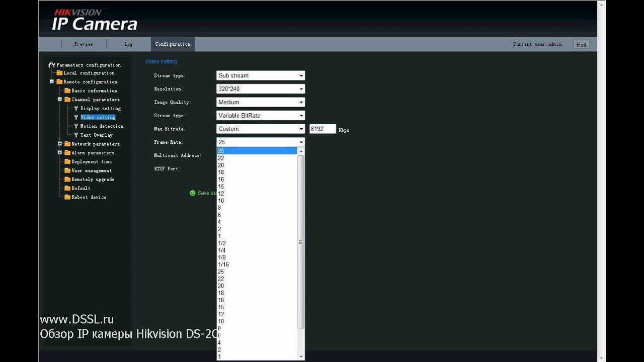The width and height of the screenshot is (644, 362).
Task: Choose the 1/8 frame rate option
Action: [x=257, y=257]
